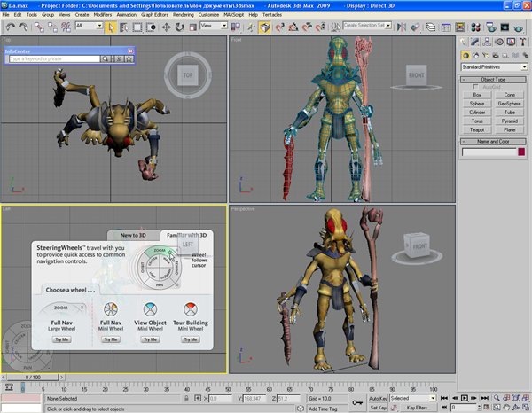Click the Key Filters button

click(x=418, y=408)
